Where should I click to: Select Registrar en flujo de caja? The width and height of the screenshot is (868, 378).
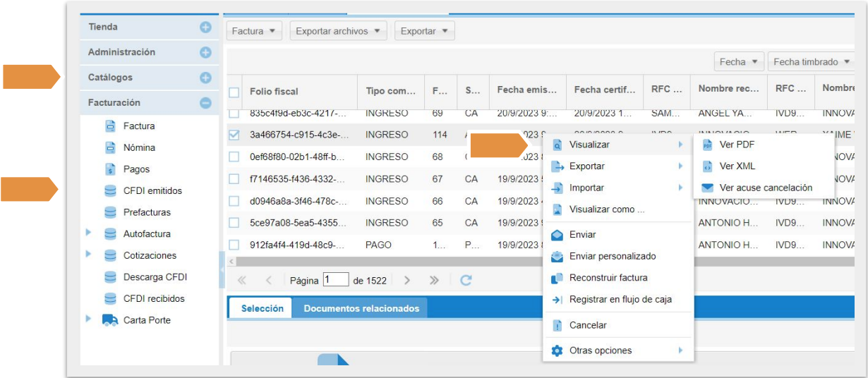[620, 300]
